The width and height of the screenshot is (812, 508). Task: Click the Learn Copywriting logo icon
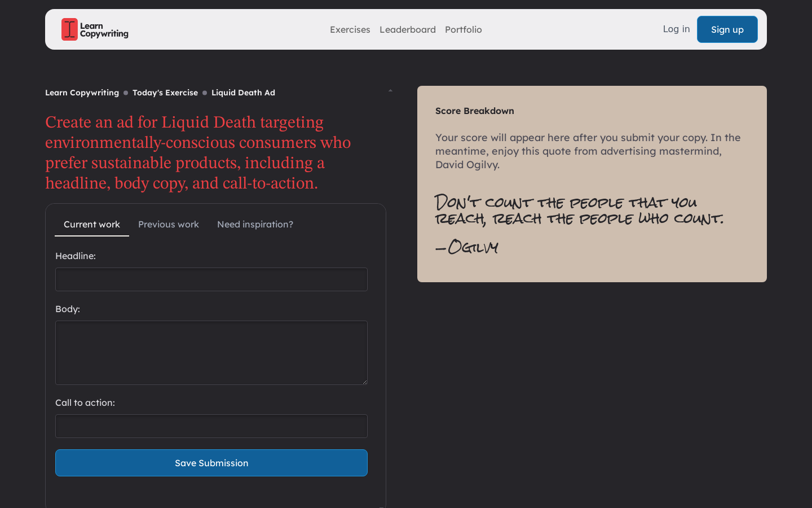point(69,29)
